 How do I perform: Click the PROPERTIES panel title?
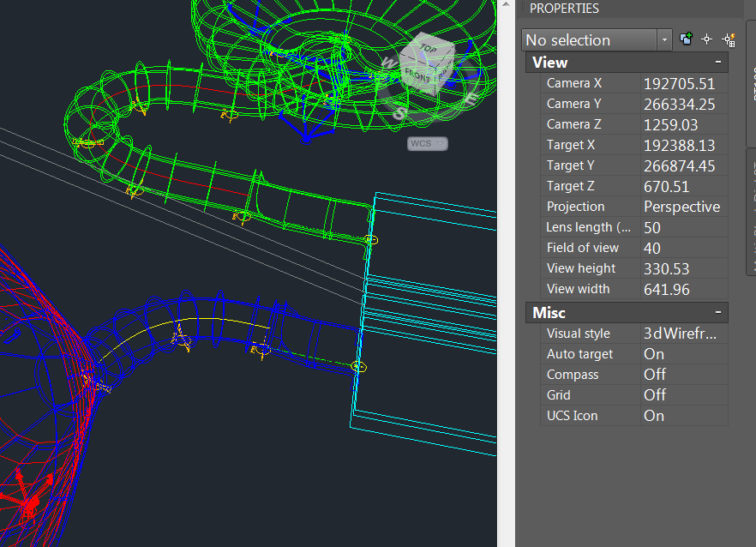click(x=566, y=9)
